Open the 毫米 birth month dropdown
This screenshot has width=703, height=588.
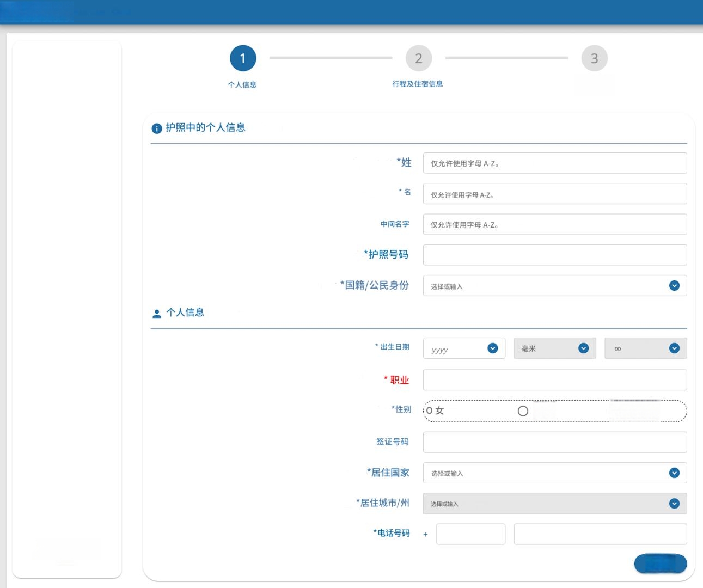(x=555, y=348)
